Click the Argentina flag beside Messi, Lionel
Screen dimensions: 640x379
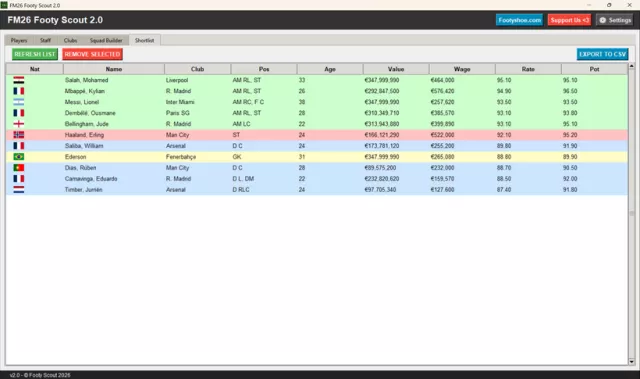point(19,102)
